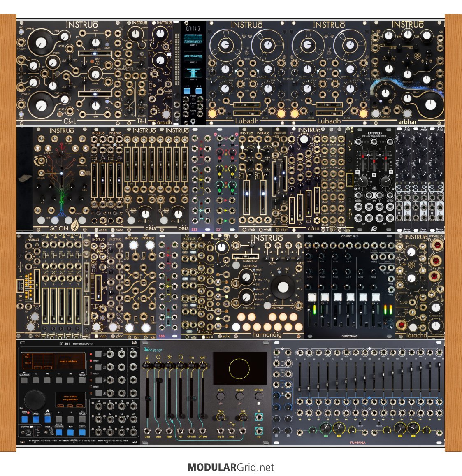Click the X output jack on polygogo
462x476 pixels.
click(x=259, y=417)
